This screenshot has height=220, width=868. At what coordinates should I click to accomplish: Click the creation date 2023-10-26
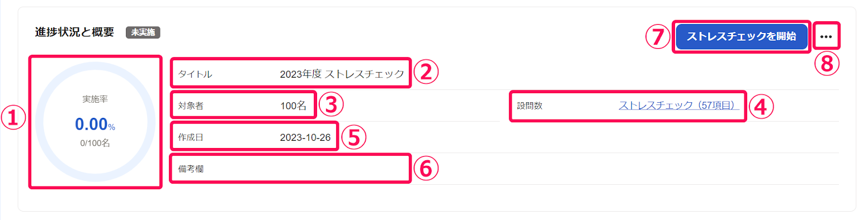(305, 137)
